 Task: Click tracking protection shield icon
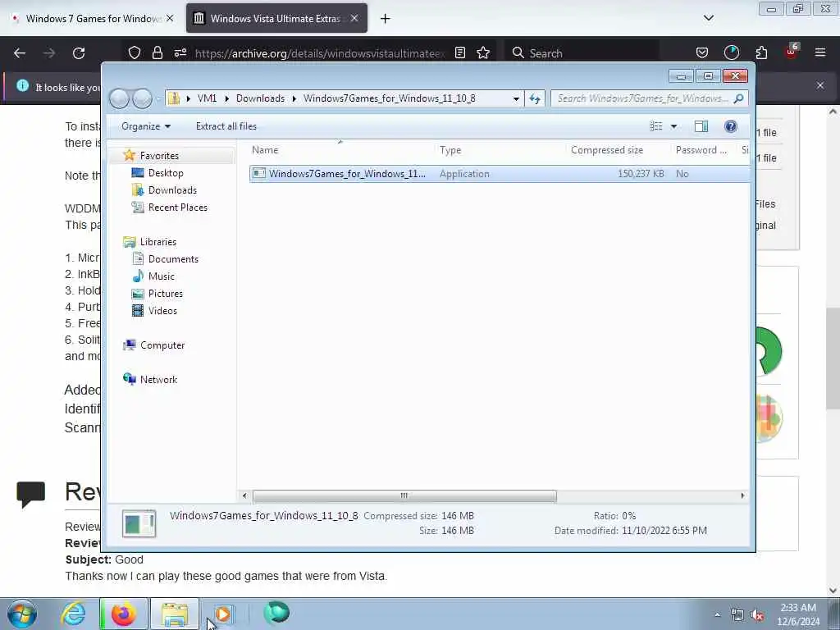coord(135,52)
